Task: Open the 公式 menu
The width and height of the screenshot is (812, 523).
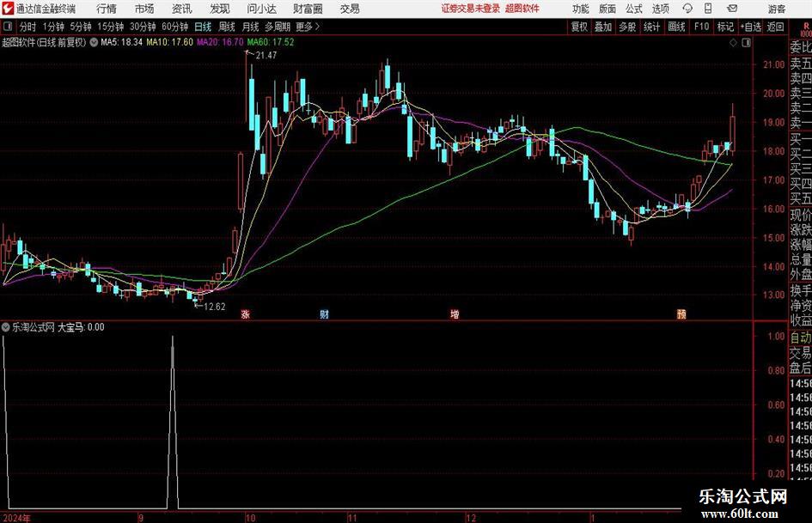Action: 634,9
